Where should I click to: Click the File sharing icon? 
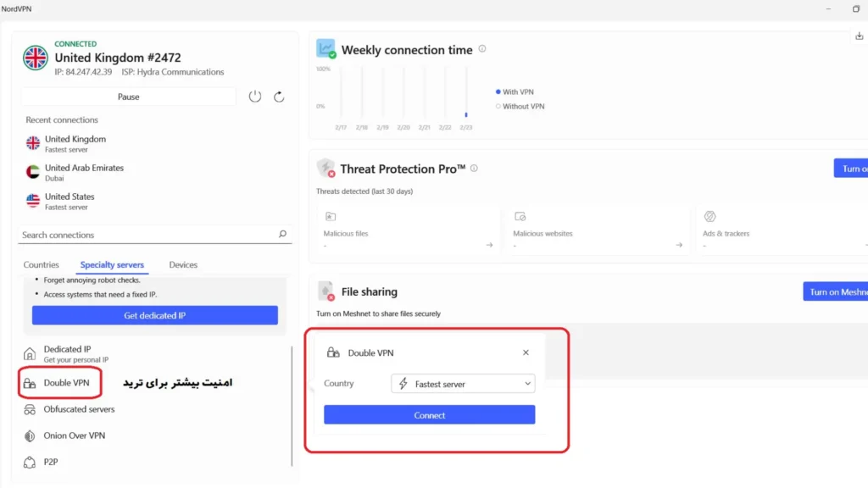pos(325,291)
